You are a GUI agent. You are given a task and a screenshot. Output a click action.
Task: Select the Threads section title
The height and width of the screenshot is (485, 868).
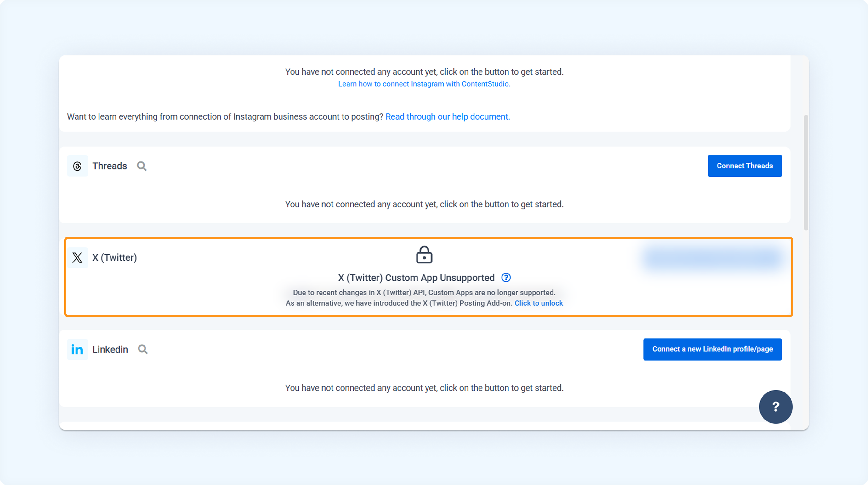coord(109,166)
